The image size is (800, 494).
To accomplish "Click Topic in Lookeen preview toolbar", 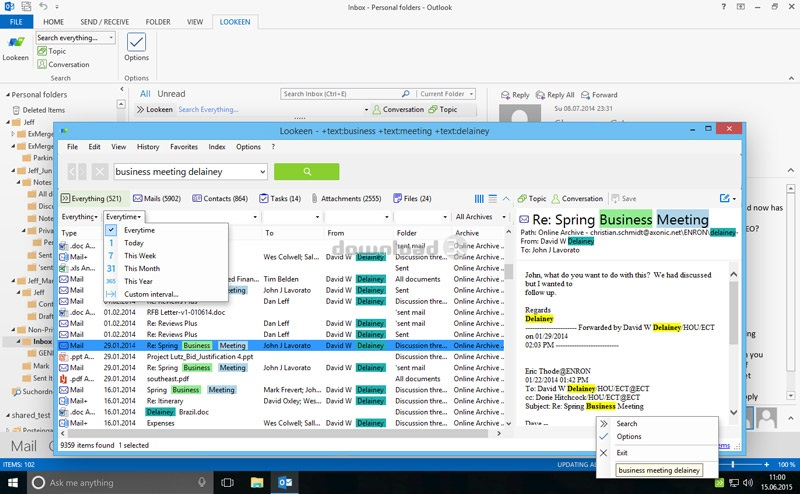I will tap(532, 199).
